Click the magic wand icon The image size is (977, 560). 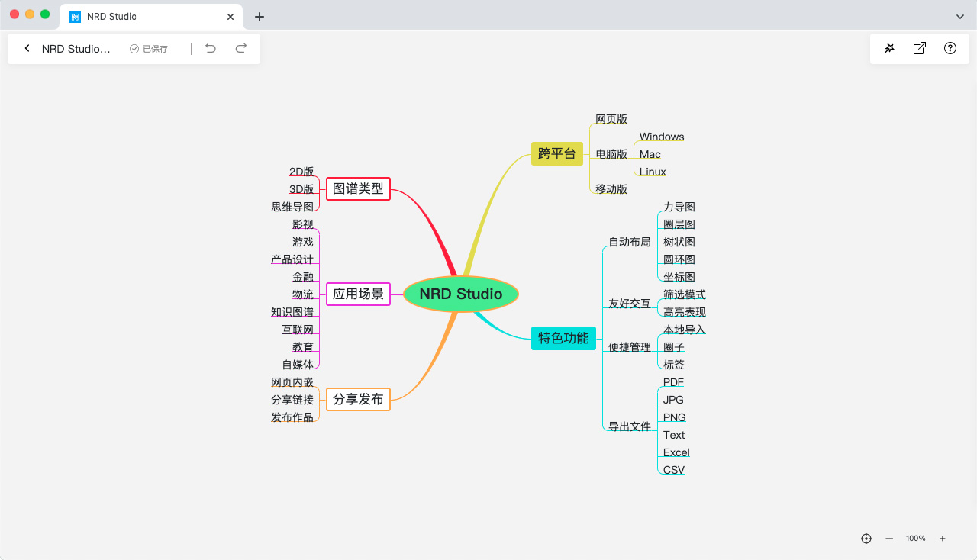pos(889,49)
